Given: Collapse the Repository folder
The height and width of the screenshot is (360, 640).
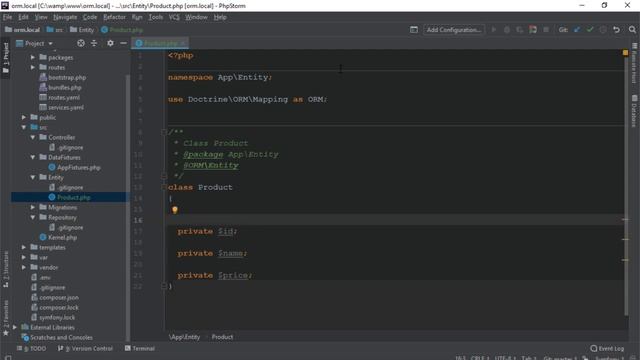Looking at the screenshot, I should (x=33, y=217).
